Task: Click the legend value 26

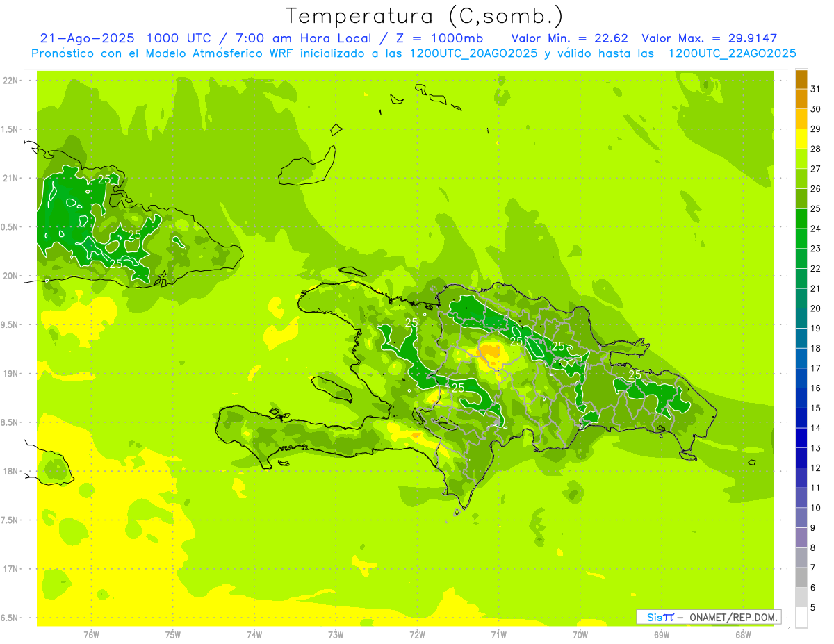Action: coord(815,188)
